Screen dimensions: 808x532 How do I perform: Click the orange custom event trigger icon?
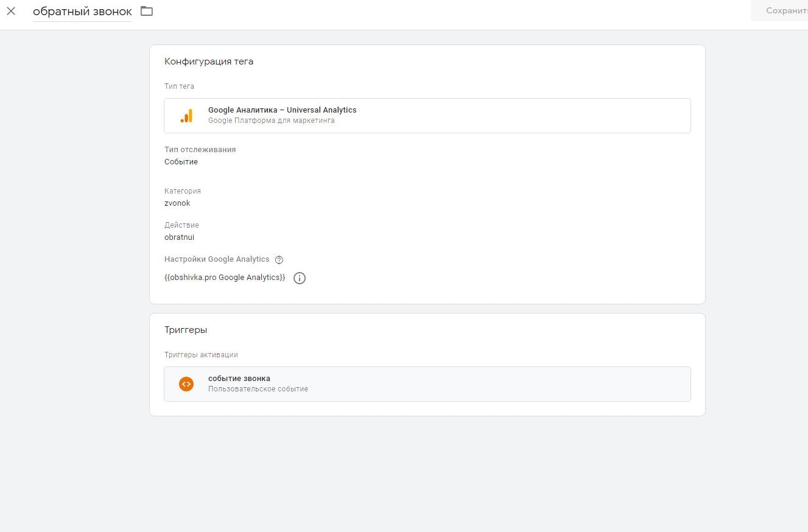[186, 384]
